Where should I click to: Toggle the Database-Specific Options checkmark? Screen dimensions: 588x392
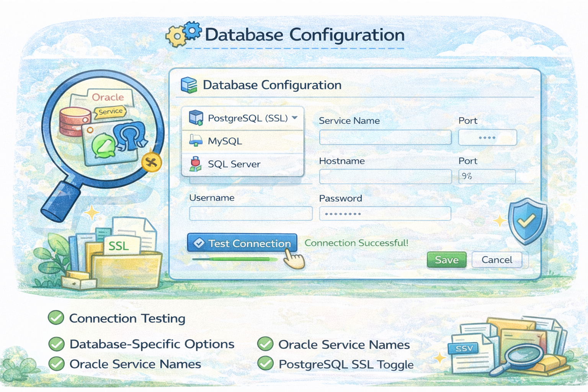tap(57, 344)
